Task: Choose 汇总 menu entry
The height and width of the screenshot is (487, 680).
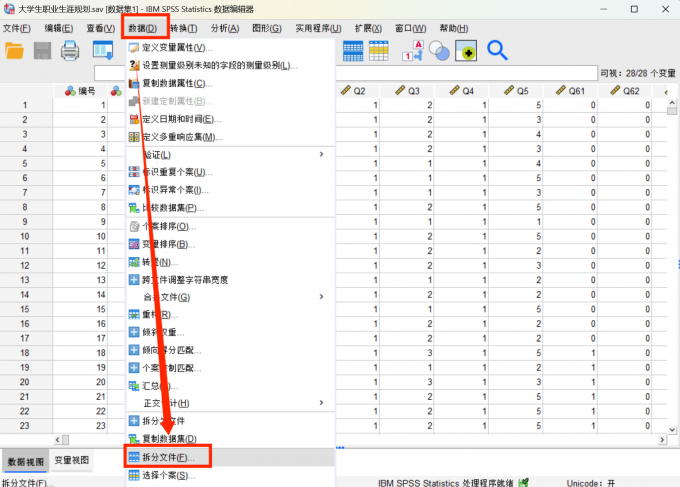Action: [x=231, y=386]
